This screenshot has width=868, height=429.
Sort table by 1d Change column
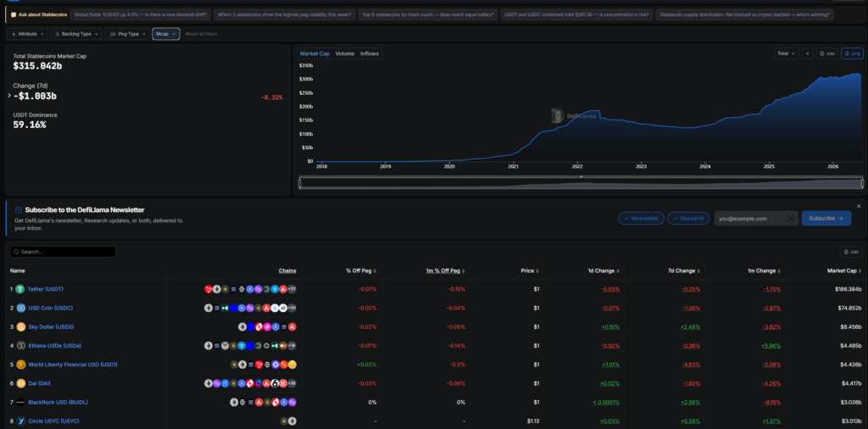point(604,270)
